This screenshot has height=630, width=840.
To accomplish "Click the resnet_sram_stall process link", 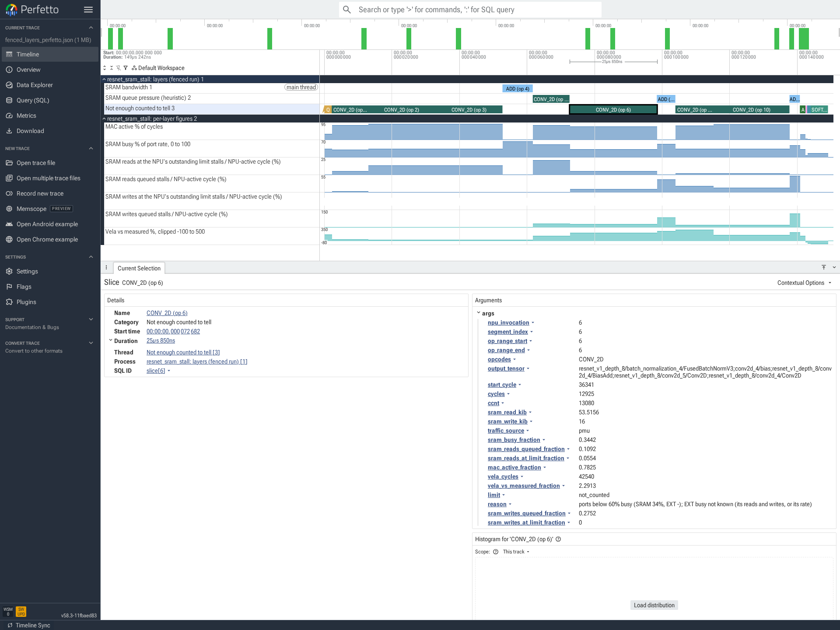I will (x=197, y=361).
